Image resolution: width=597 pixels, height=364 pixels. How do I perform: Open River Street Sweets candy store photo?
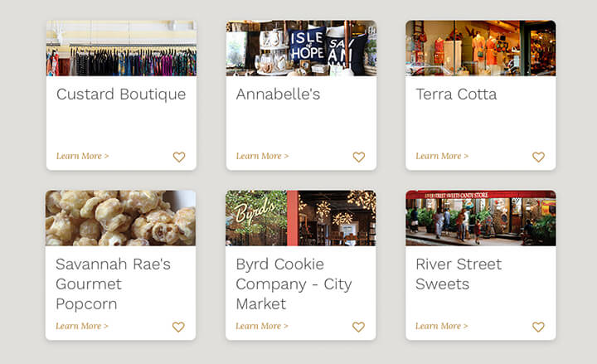pos(480,218)
